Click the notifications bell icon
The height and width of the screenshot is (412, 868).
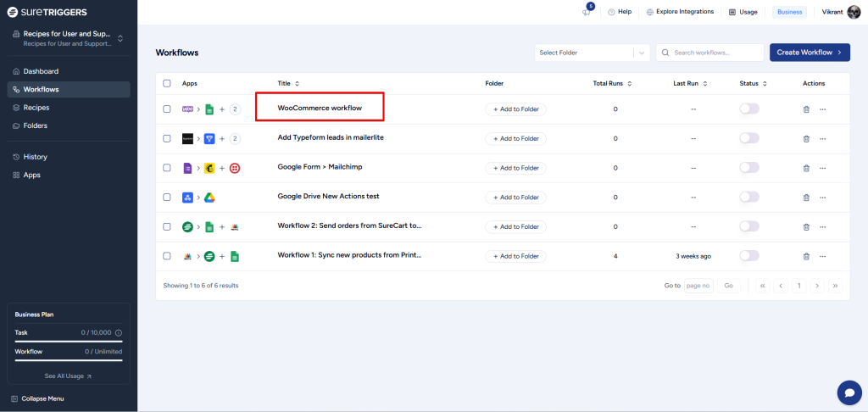[586, 12]
